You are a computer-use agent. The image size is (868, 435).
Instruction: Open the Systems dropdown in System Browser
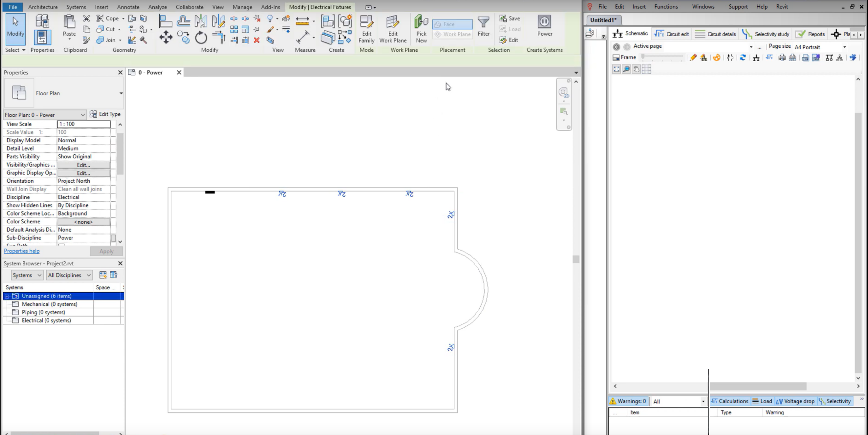pyautogui.click(x=27, y=275)
